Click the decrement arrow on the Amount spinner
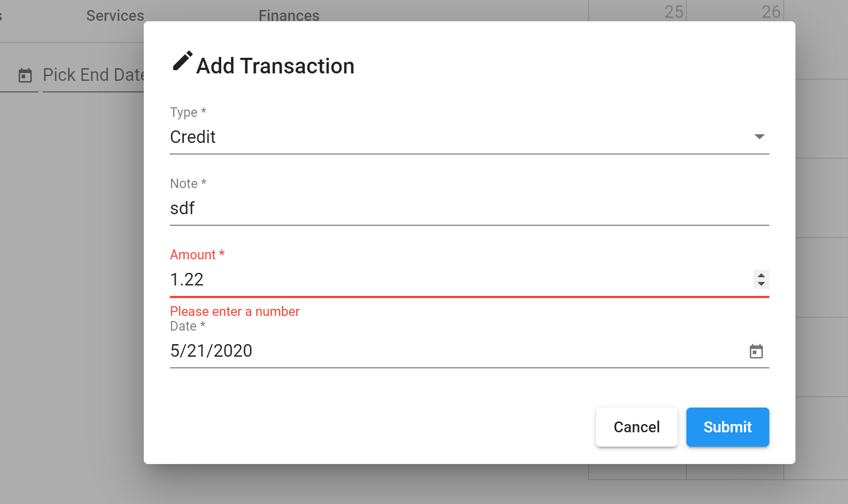The height and width of the screenshot is (504, 848). pyautogui.click(x=761, y=284)
